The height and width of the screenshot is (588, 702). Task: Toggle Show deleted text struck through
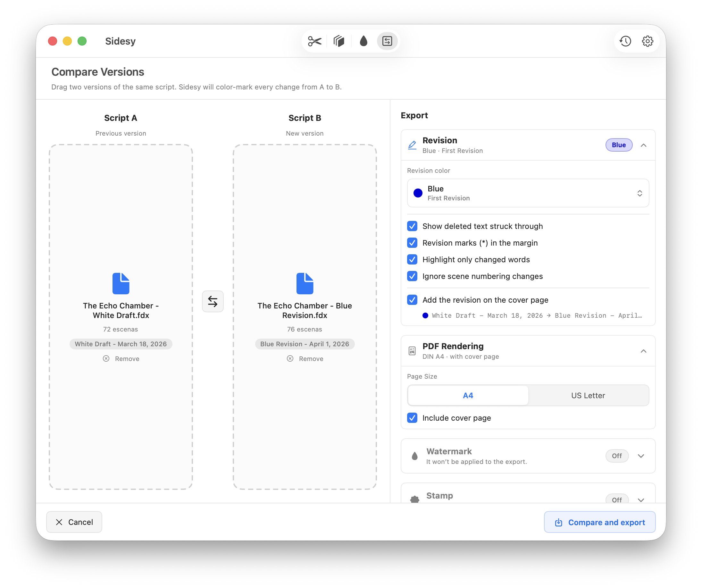412,226
